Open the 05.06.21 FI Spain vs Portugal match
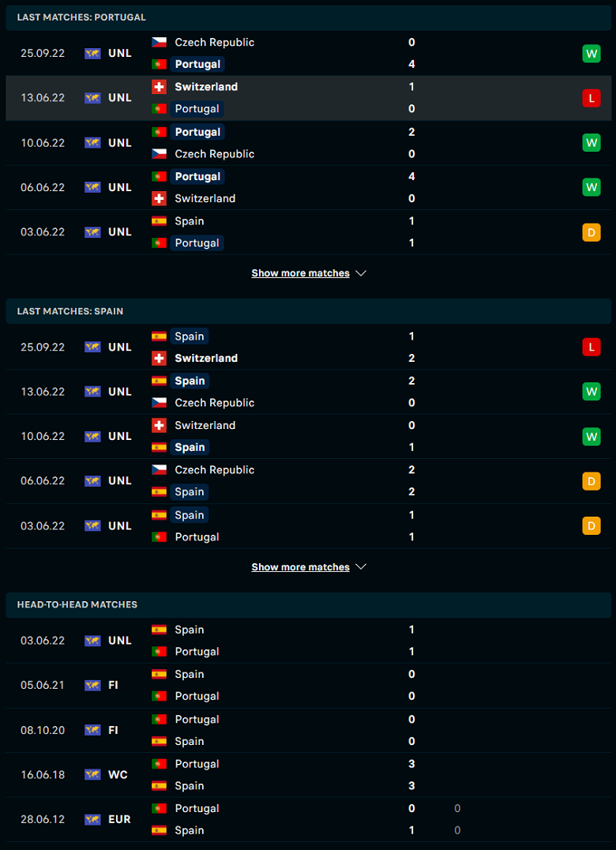The height and width of the screenshot is (850, 616). click(x=308, y=685)
